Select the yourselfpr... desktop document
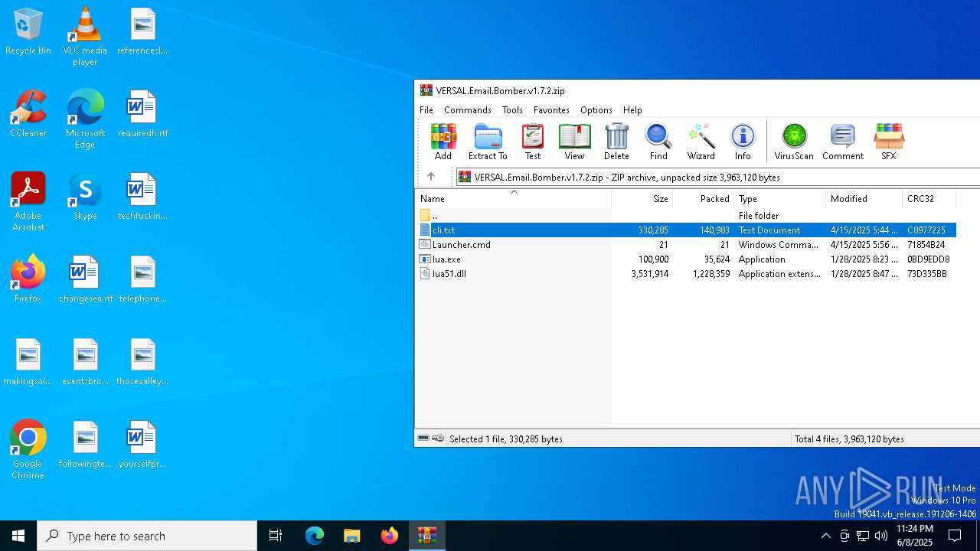Image resolution: width=980 pixels, height=551 pixels. (142, 445)
